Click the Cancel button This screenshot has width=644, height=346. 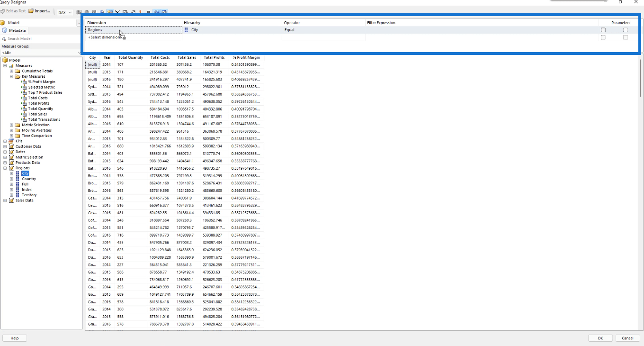627,338
